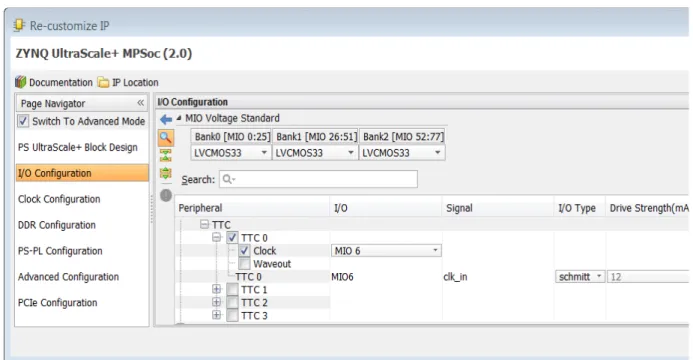Open PS UltraScale+ Block Design page

coord(78,148)
